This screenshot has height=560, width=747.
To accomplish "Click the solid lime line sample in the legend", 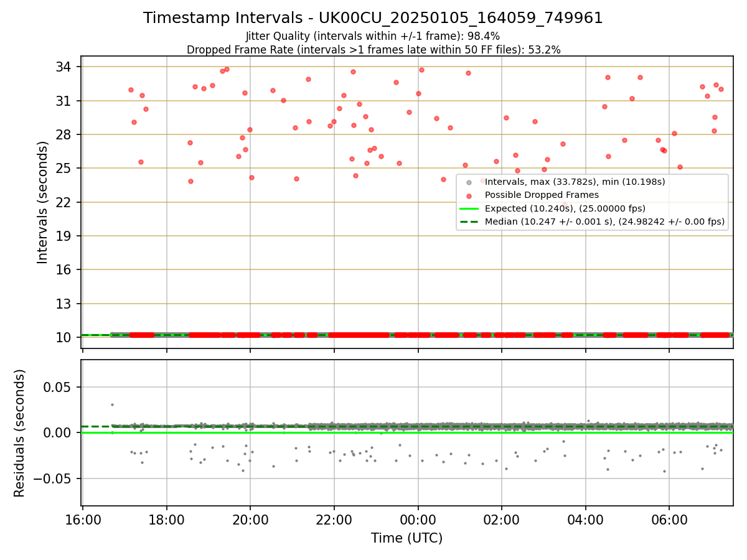I will click(x=469, y=208).
